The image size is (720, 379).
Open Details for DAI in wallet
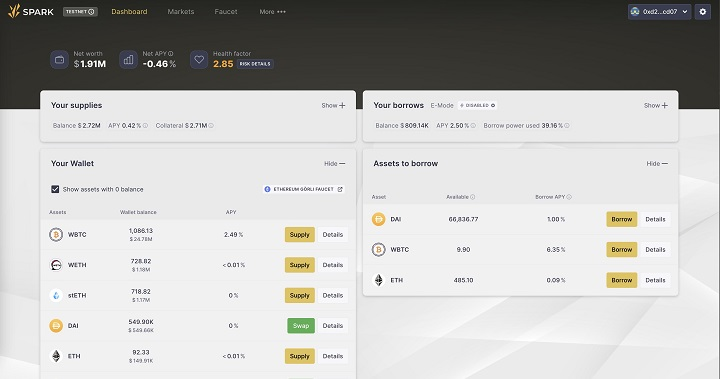click(333, 326)
